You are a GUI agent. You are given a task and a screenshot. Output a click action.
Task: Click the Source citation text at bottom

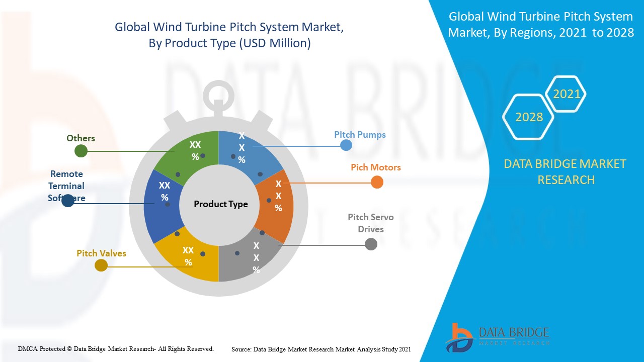321,349
